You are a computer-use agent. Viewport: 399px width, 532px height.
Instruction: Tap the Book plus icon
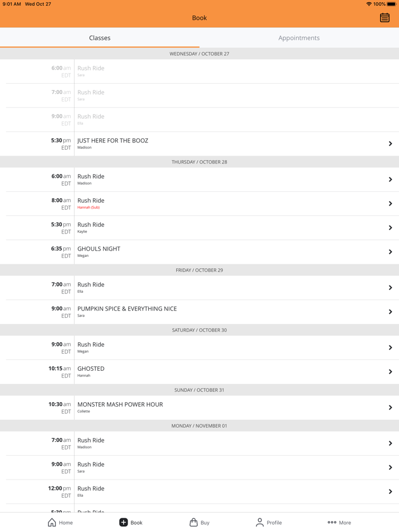coord(123,522)
